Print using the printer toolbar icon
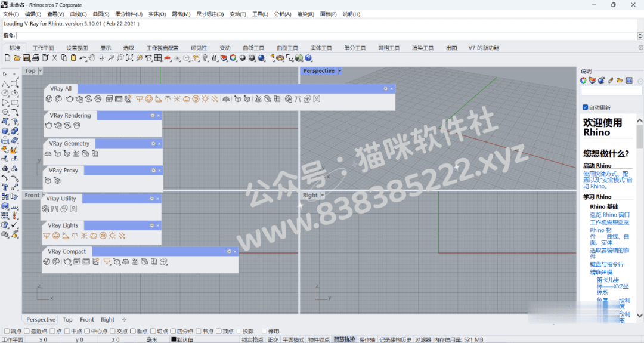The image size is (644, 343). click(36, 58)
